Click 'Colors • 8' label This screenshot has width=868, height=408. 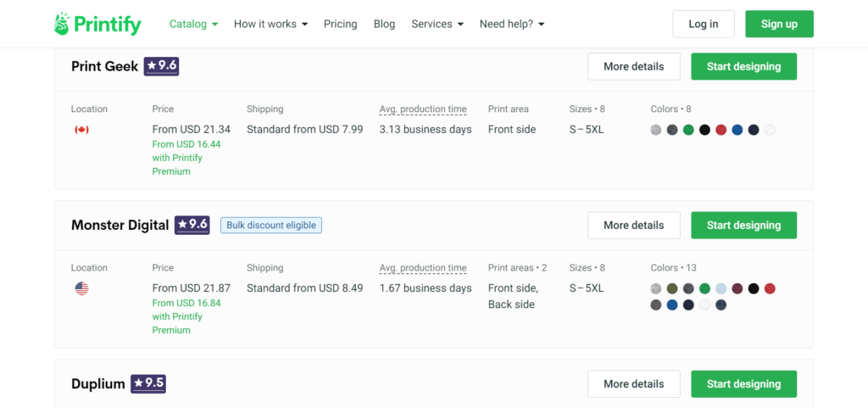click(x=671, y=109)
